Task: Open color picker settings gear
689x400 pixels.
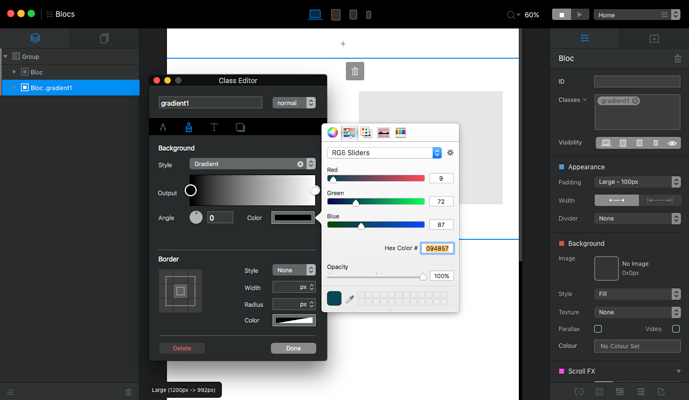Action: [450, 153]
